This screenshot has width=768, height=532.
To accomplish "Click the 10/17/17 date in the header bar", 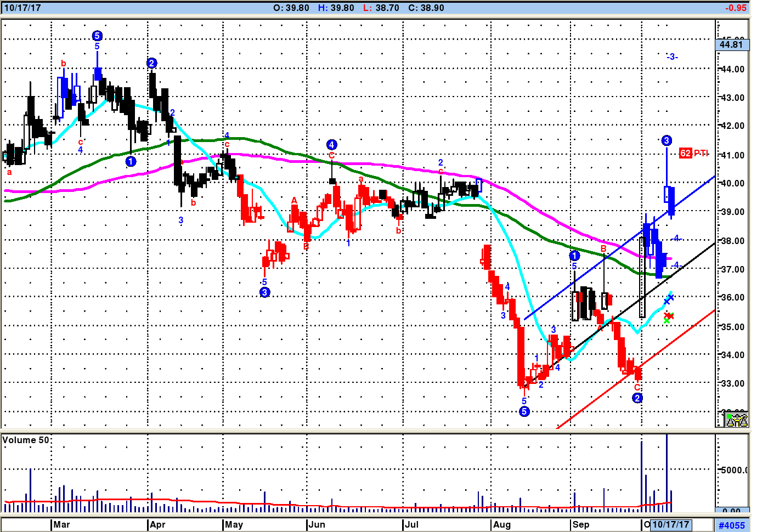I will [x=22, y=8].
